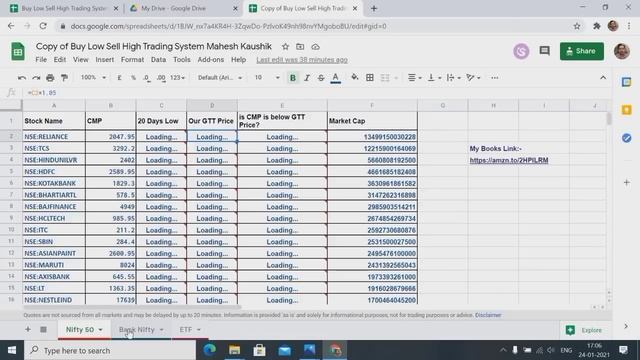This screenshot has height=360, width=640.
Task: Open the comment history icon
Action: pos(544,51)
